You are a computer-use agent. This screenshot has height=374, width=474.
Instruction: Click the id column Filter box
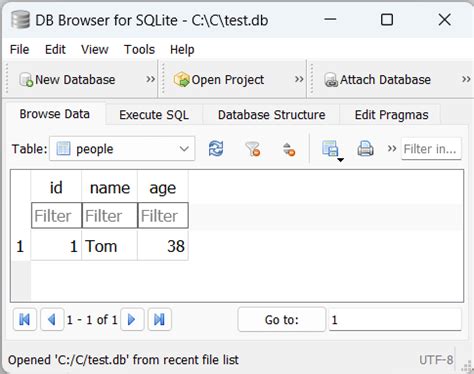tap(56, 215)
